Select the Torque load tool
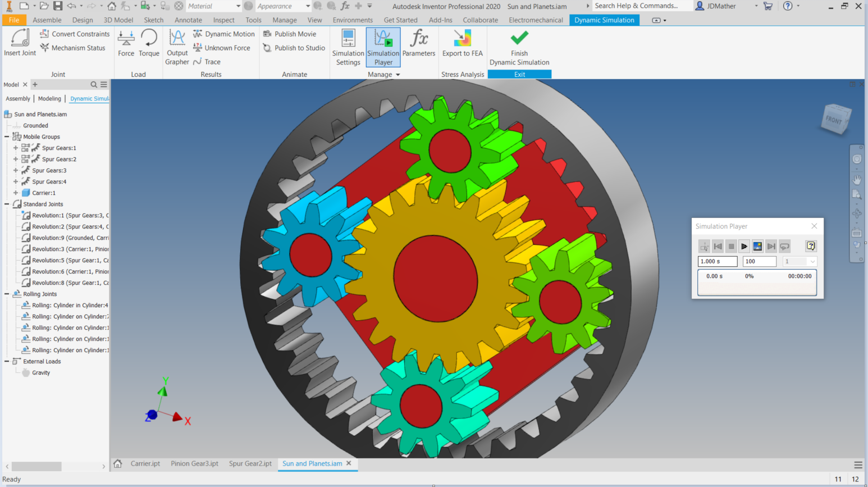Viewport: 868px width, 487px height. pyautogui.click(x=149, y=43)
